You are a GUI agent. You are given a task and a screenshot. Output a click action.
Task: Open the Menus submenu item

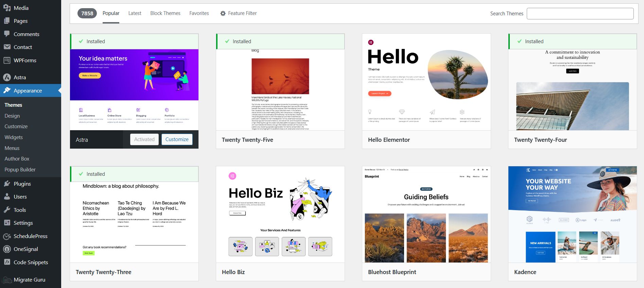(12, 148)
